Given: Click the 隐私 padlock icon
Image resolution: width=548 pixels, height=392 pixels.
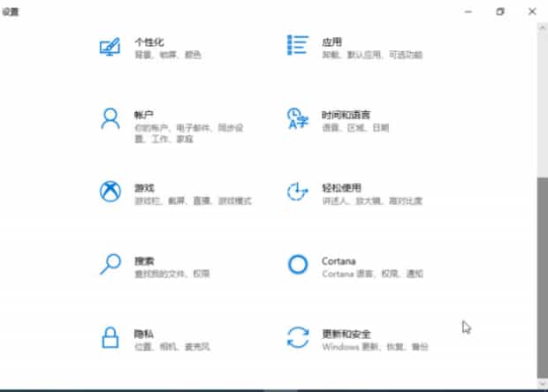Looking at the screenshot, I should click(x=110, y=337).
